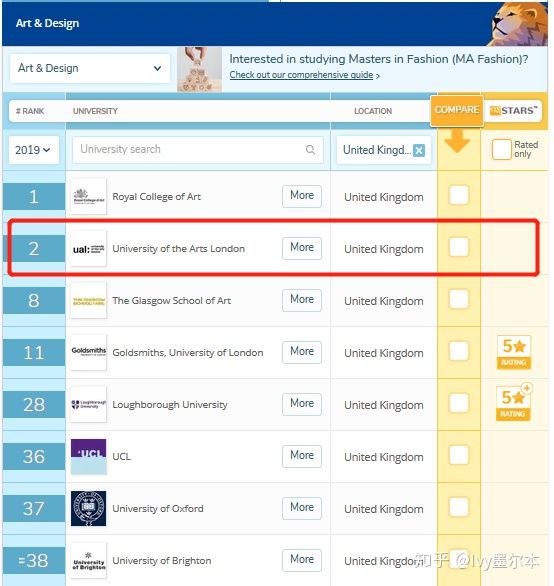This screenshot has width=554, height=586.
Task: Click Loughborough 5 star plus rating badge
Action: click(514, 403)
